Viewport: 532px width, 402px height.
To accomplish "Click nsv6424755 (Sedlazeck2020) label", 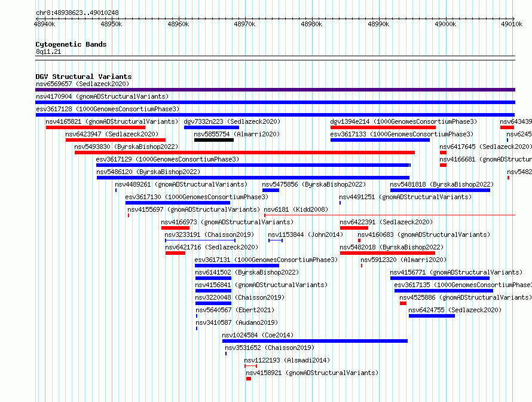I will click(455, 310).
